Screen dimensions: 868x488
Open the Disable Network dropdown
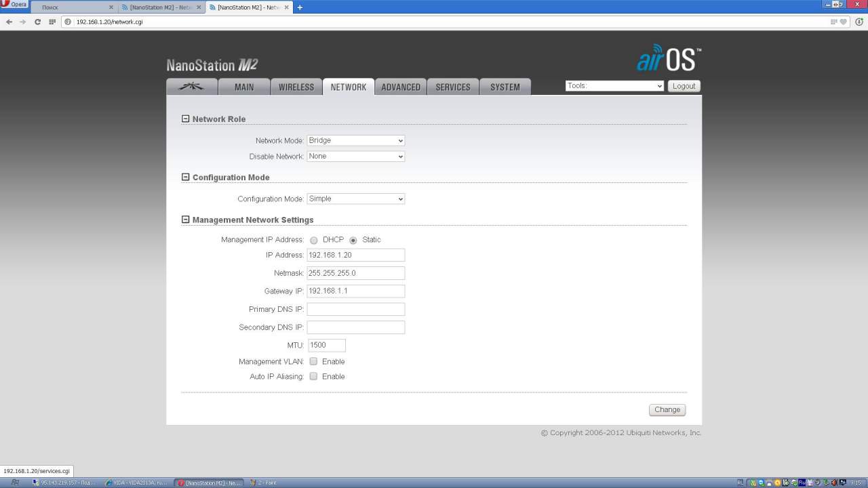tap(356, 156)
